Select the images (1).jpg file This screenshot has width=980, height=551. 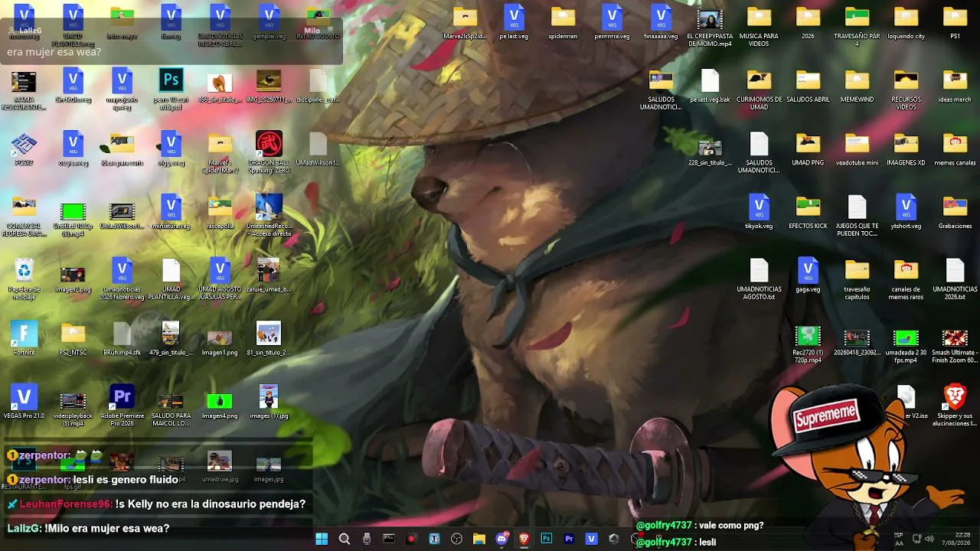(x=269, y=402)
